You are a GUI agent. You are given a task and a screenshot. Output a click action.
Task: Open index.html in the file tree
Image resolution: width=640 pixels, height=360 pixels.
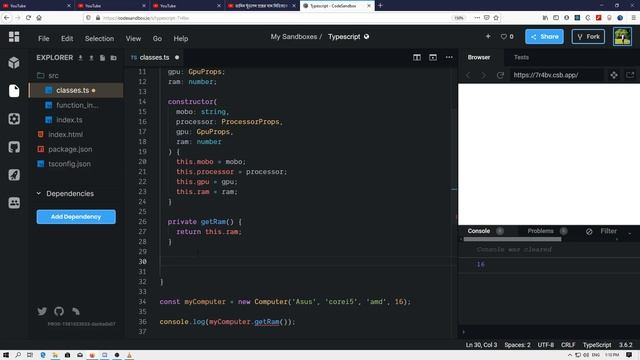tap(76, 135)
